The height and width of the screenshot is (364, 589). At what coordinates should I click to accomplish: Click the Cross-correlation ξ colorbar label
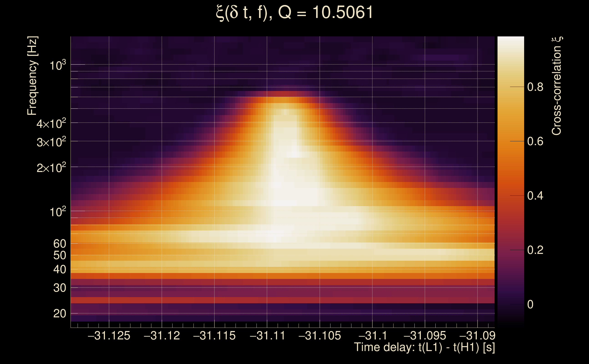(x=557, y=86)
